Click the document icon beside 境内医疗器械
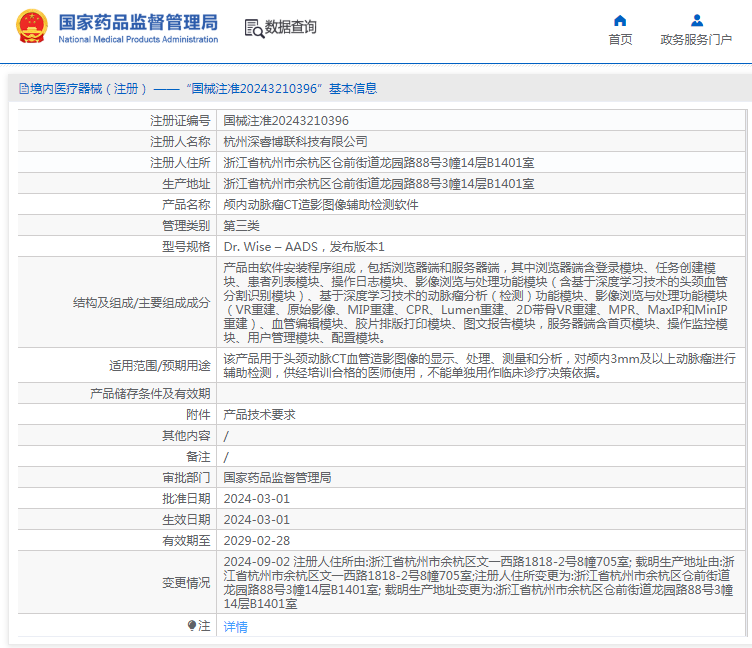The width and height of the screenshot is (752, 648). point(24,89)
